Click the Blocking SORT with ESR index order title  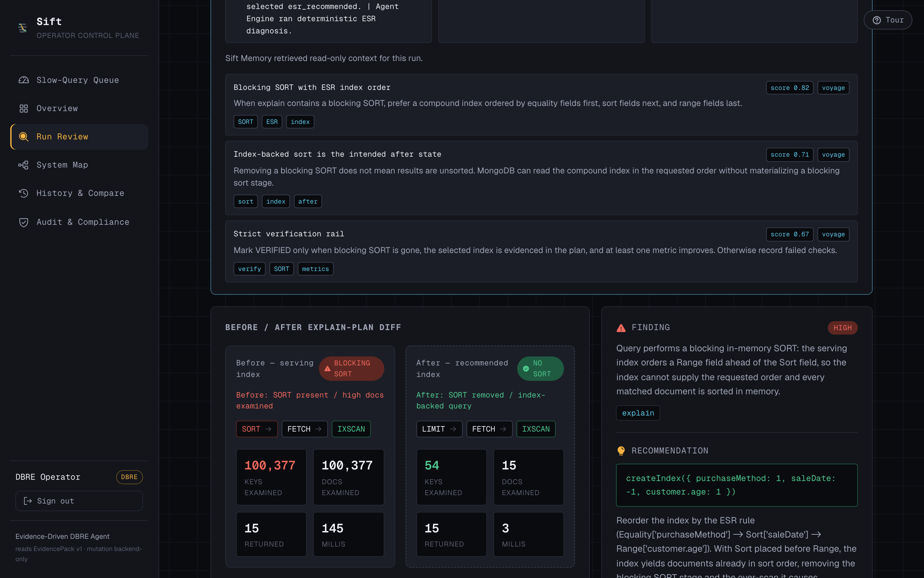(x=312, y=88)
